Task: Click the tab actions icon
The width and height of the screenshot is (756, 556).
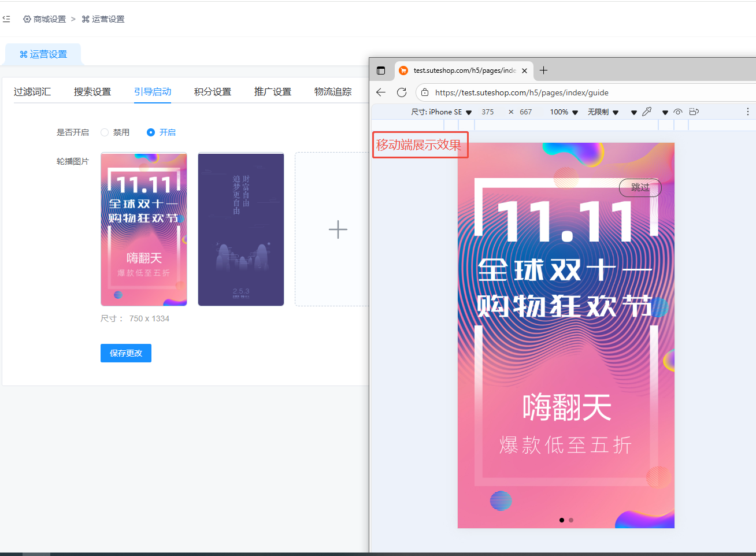Action: point(381,71)
